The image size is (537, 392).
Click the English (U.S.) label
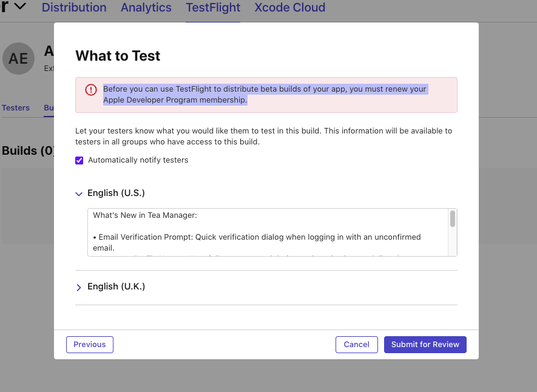116,193
